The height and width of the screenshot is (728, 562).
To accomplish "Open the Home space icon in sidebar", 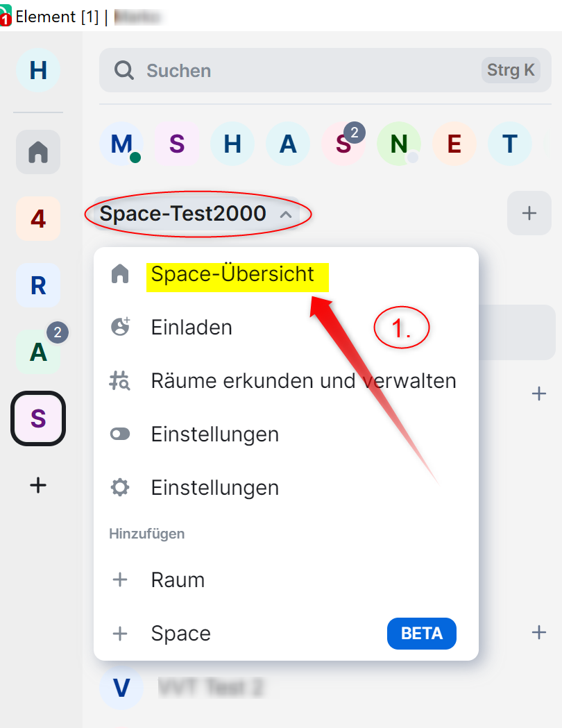I will point(38,152).
